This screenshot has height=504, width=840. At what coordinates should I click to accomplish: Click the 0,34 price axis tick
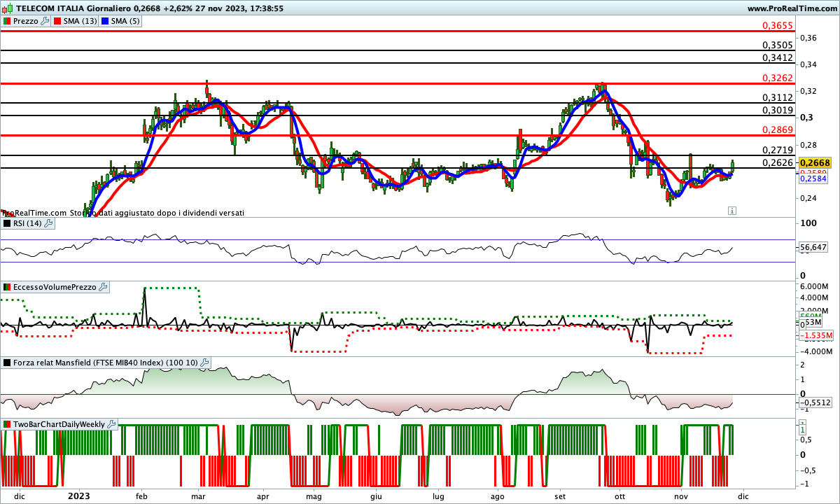pyautogui.click(x=809, y=64)
